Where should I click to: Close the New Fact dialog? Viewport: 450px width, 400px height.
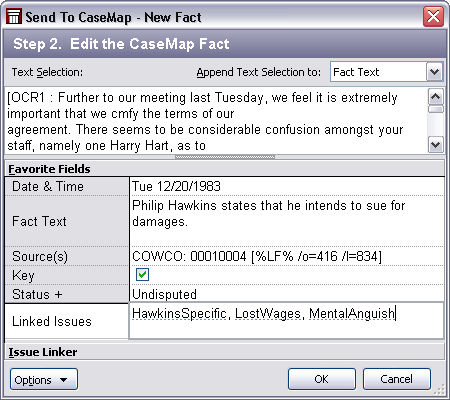(x=433, y=16)
